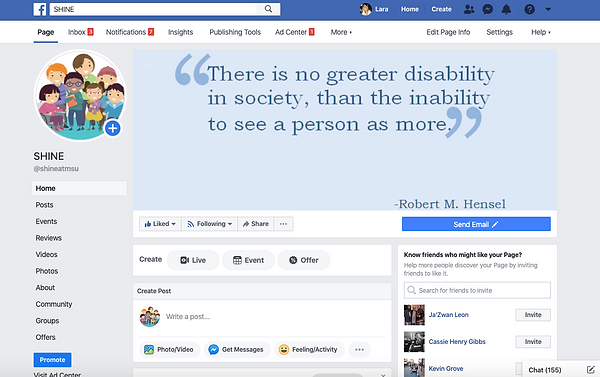
Task: Start a Live video from the Create row
Action: (x=193, y=260)
